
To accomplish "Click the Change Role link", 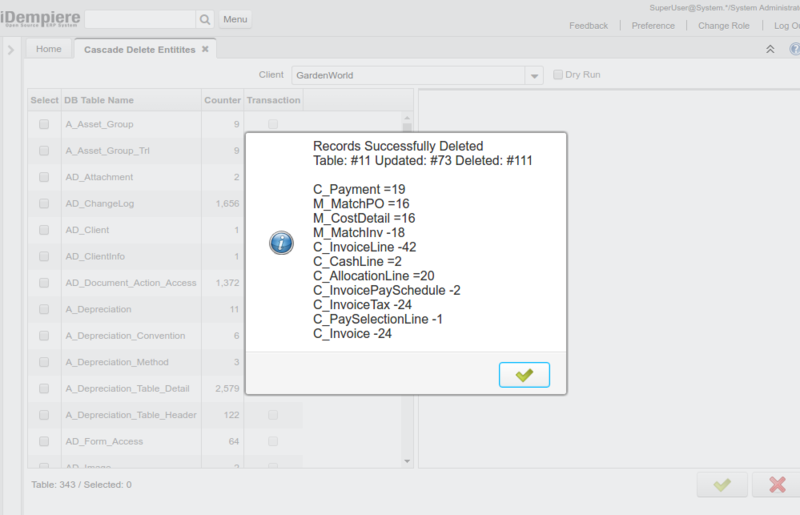I will pos(723,26).
